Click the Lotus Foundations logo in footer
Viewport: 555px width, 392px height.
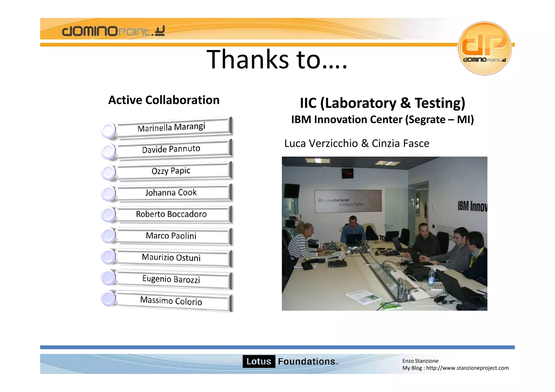click(290, 361)
